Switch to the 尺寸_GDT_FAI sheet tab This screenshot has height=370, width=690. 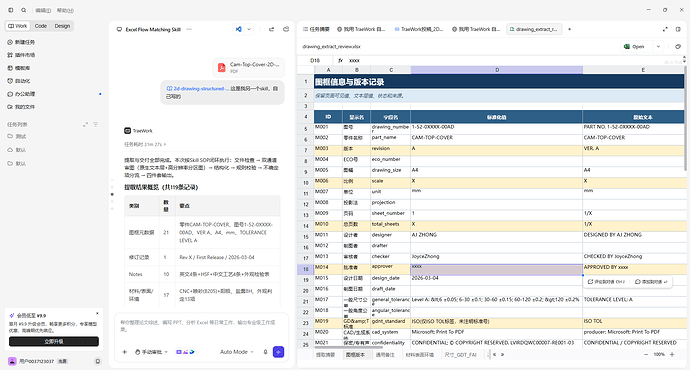460,355
